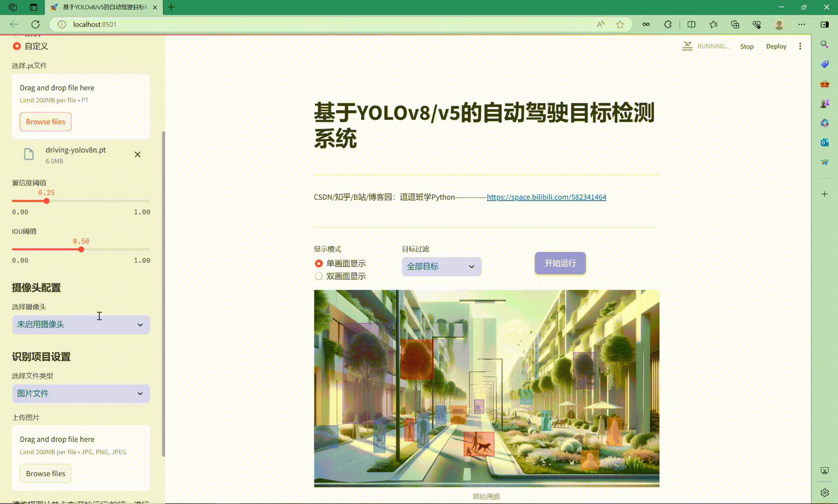Image resolution: width=838 pixels, height=504 pixels.
Task: Click the screenshot icon in Edge sidebar
Action: point(824,471)
